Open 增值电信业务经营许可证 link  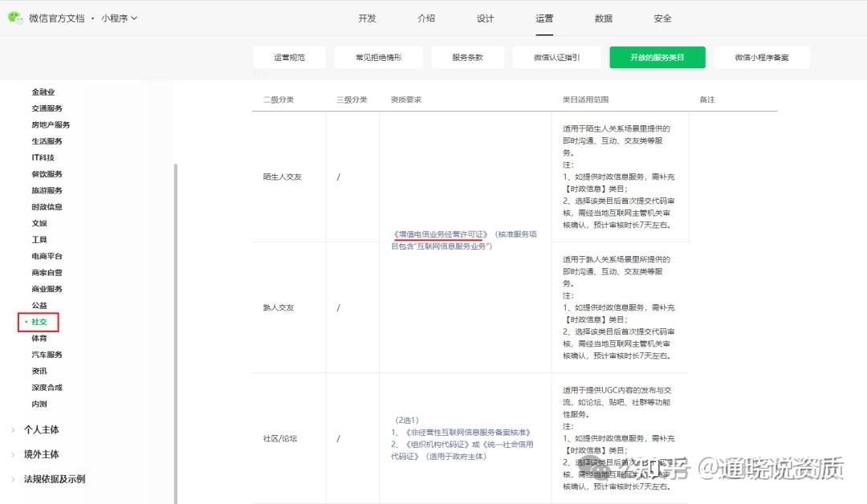[x=441, y=234]
